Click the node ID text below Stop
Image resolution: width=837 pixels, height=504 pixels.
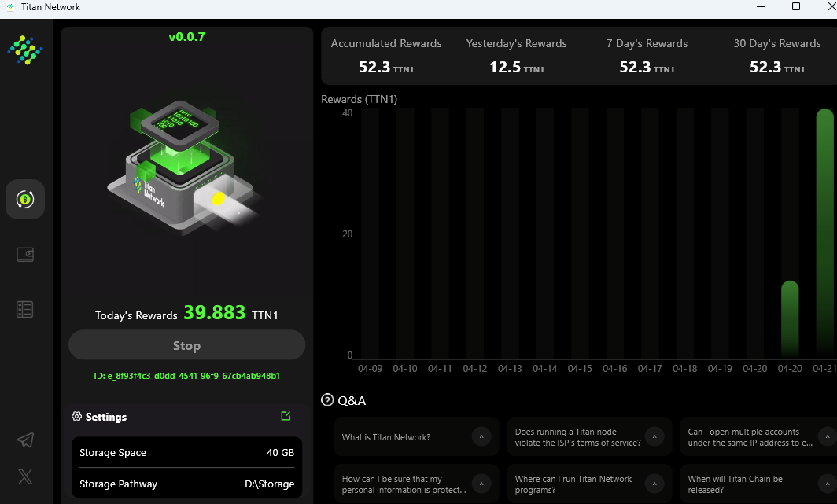[186, 377]
